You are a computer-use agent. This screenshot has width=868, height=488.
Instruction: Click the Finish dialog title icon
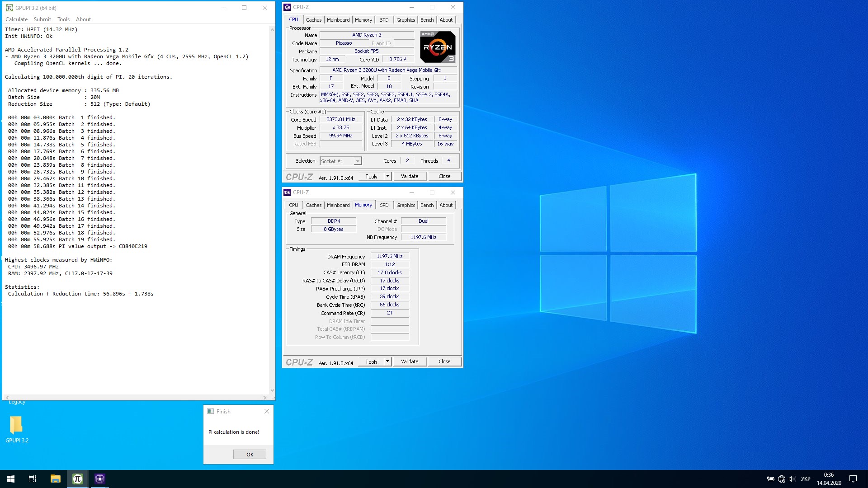click(x=210, y=411)
